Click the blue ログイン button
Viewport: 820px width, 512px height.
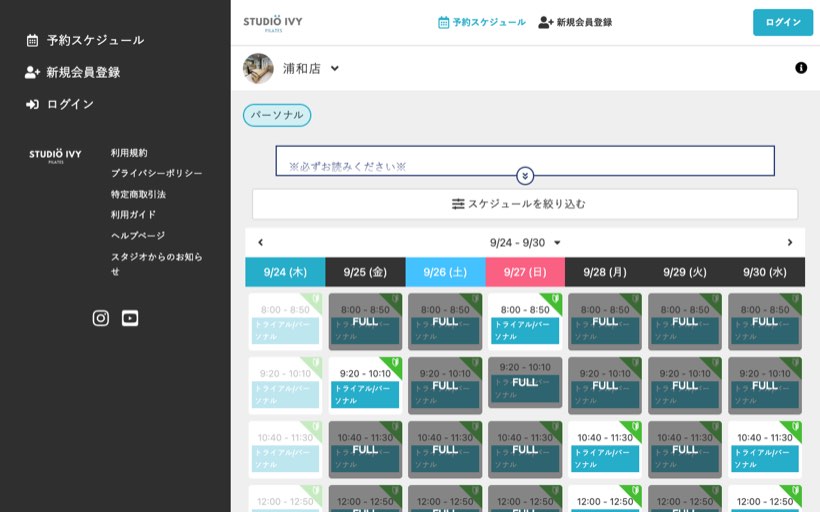click(x=783, y=22)
